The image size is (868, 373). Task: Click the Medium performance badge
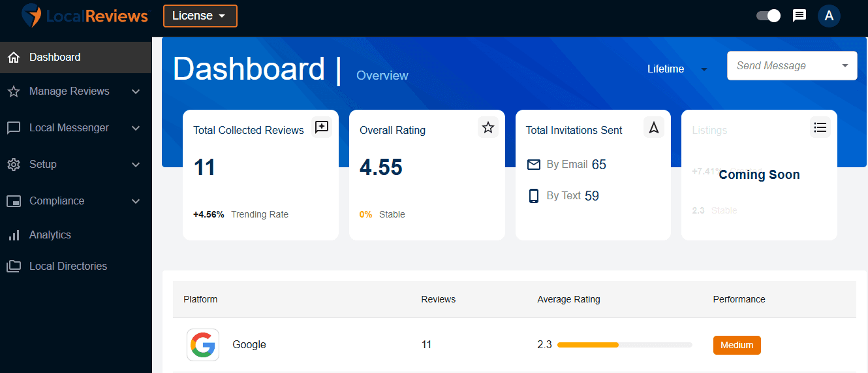tap(737, 345)
